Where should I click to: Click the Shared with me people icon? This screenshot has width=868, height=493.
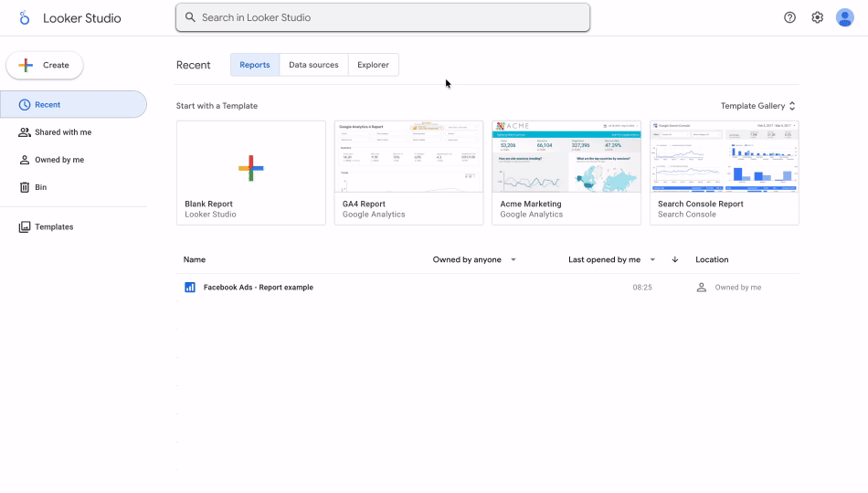pyautogui.click(x=25, y=132)
